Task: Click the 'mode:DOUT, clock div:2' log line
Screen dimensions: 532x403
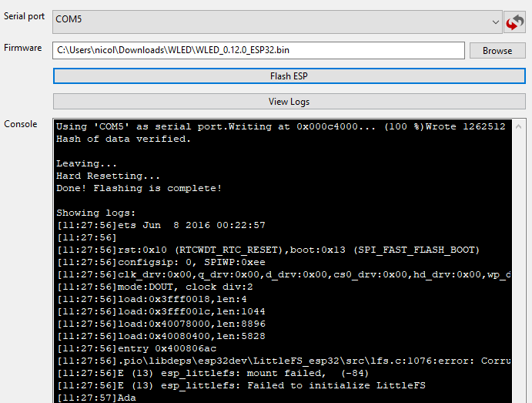Action: pos(155,287)
